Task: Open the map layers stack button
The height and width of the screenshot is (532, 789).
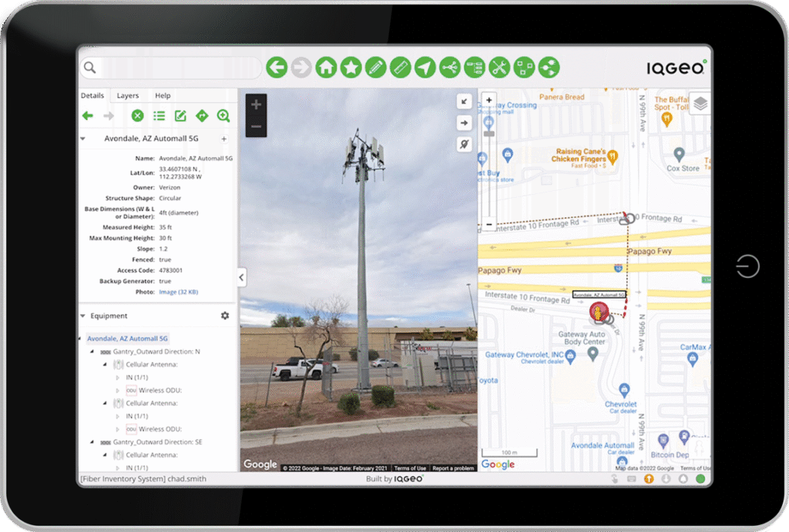Action: click(x=700, y=103)
